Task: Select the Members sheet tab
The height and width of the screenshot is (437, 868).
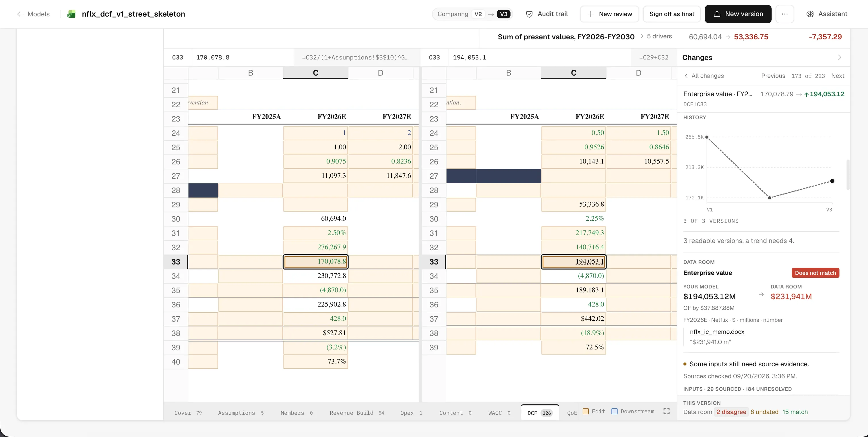Action: (x=297, y=413)
